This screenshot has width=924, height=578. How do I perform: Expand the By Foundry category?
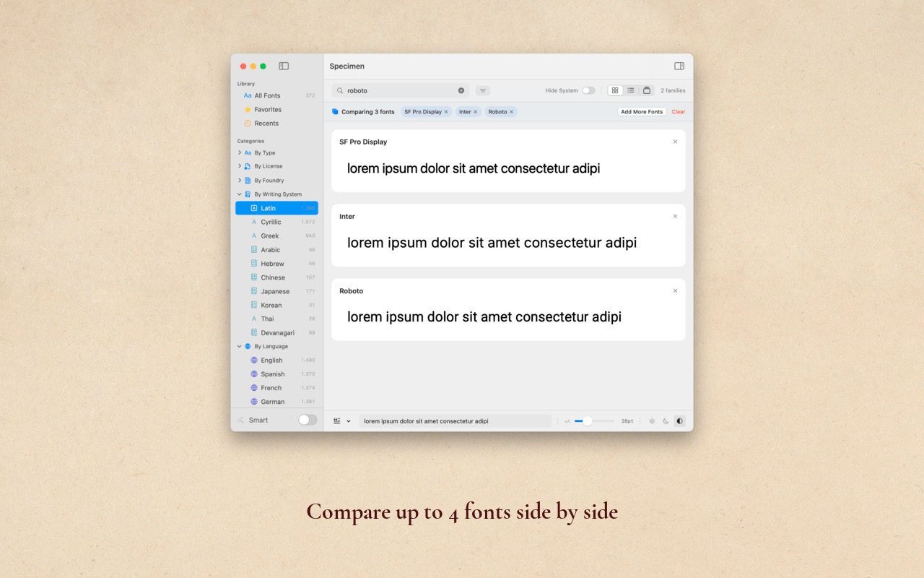[x=240, y=180]
